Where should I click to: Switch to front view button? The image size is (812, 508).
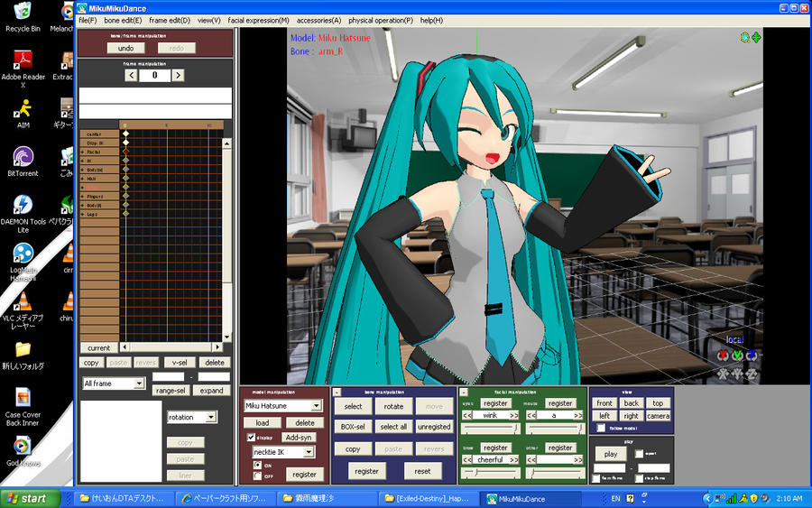point(604,402)
